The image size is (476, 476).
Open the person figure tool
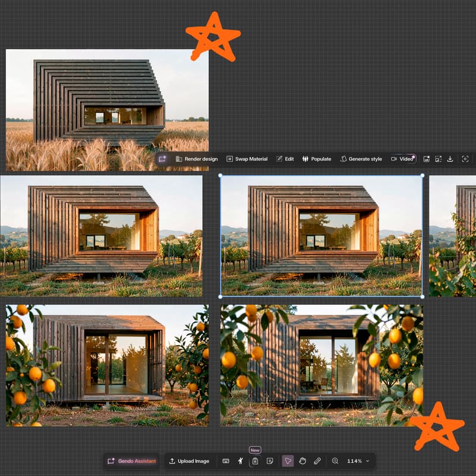coord(240,461)
